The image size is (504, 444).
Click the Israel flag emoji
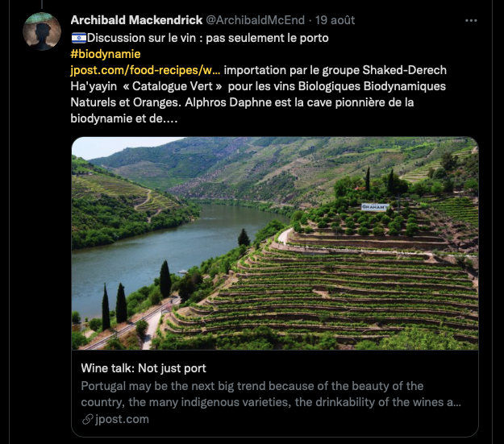(x=78, y=38)
